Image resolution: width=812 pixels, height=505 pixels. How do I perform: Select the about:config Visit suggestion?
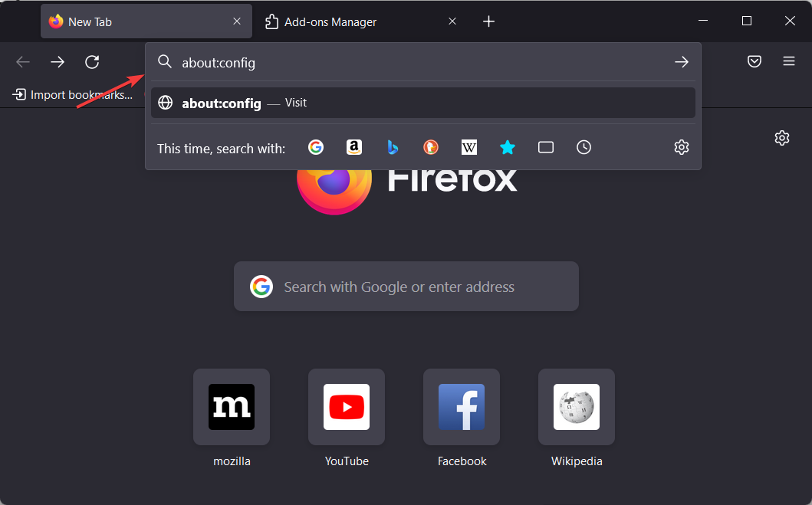pyautogui.click(x=423, y=103)
